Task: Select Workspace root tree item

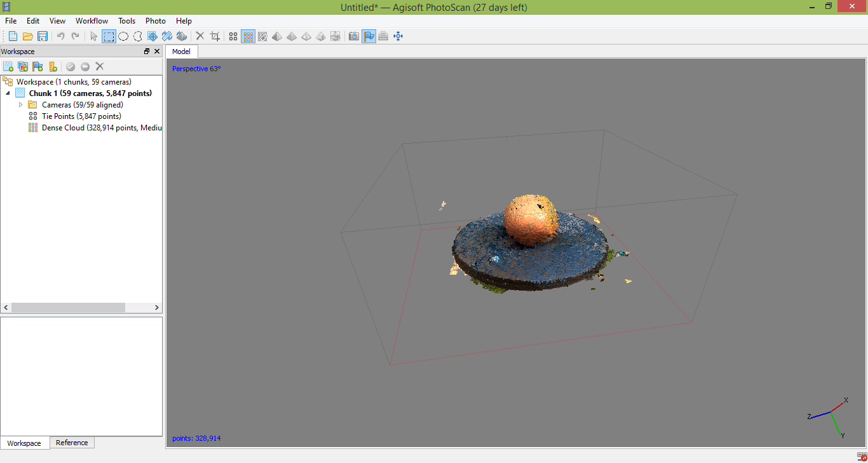Action: (x=74, y=81)
